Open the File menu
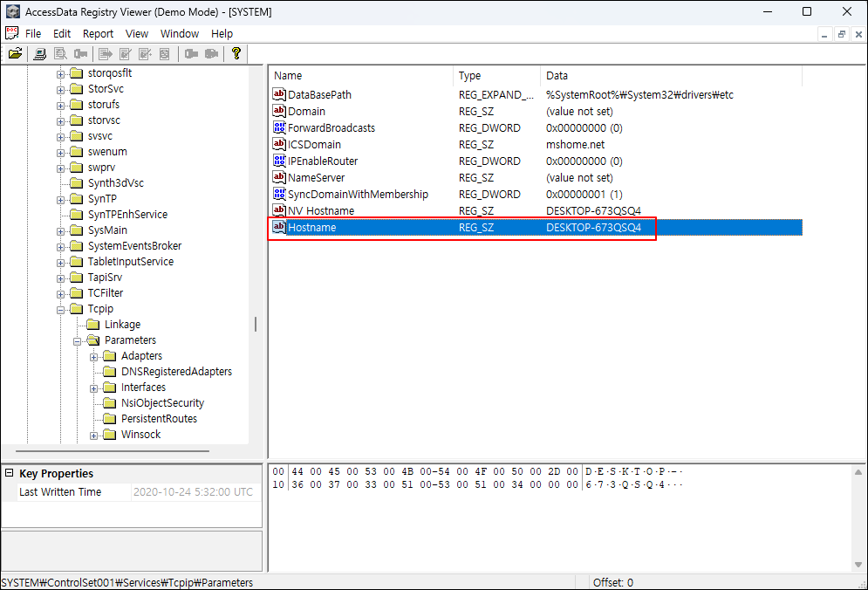This screenshot has width=868, height=590. [33, 34]
